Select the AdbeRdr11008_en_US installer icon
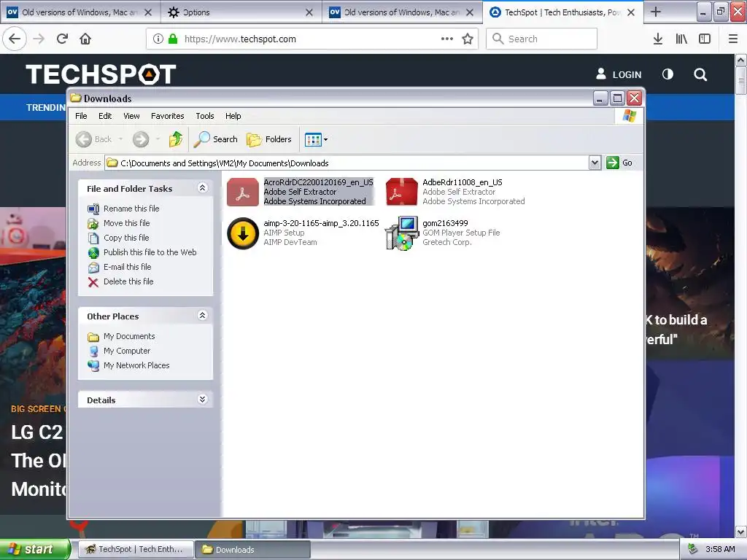Image resolution: width=747 pixels, height=560 pixels. click(x=402, y=192)
